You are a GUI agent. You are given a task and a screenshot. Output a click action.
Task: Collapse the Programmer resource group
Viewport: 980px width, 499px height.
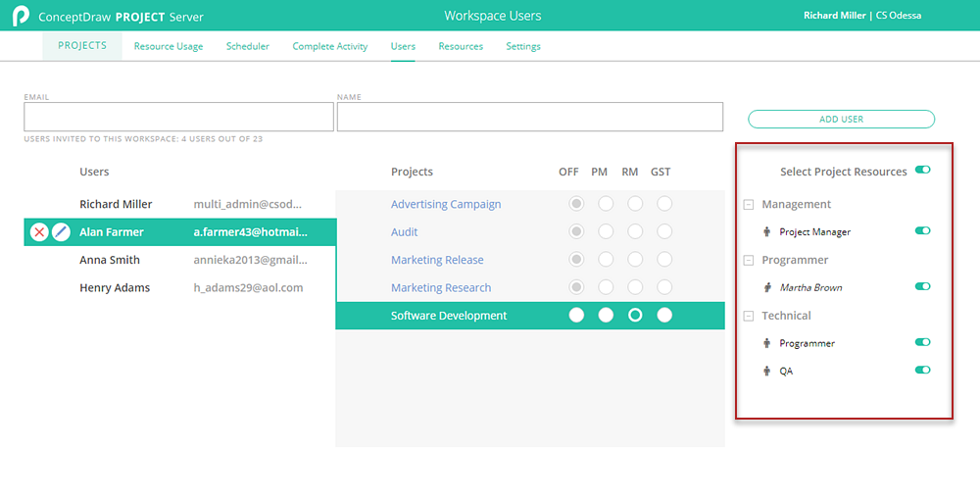pyautogui.click(x=748, y=260)
